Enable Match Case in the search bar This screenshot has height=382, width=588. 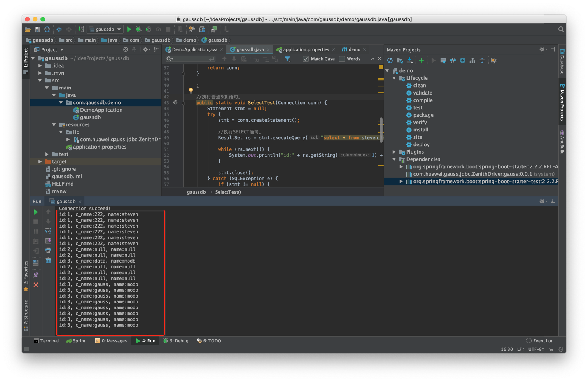pyautogui.click(x=306, y=59)
